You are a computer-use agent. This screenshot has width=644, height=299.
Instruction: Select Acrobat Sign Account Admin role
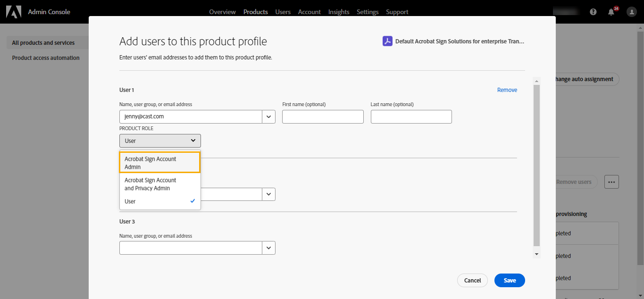tap(160, 163)
